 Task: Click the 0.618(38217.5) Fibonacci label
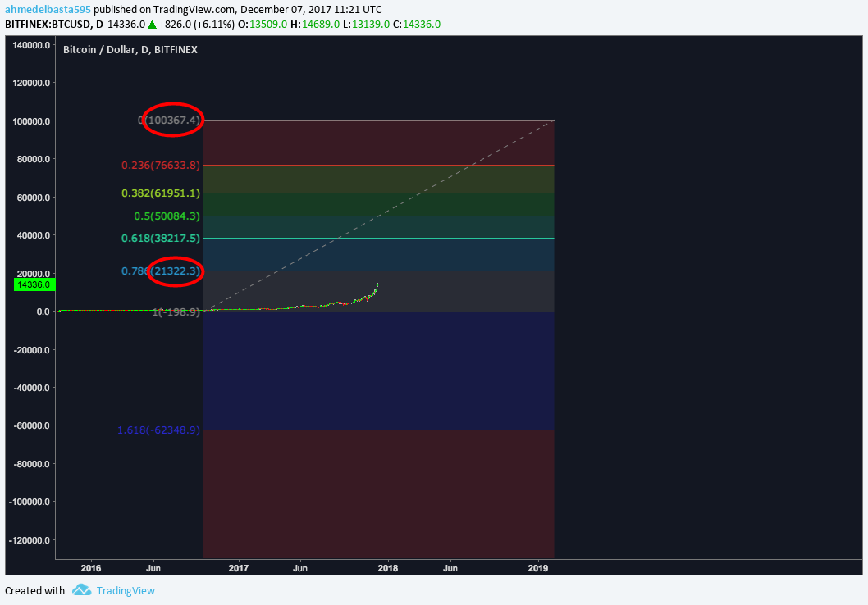pyautogui.click(x=161, y=239)
